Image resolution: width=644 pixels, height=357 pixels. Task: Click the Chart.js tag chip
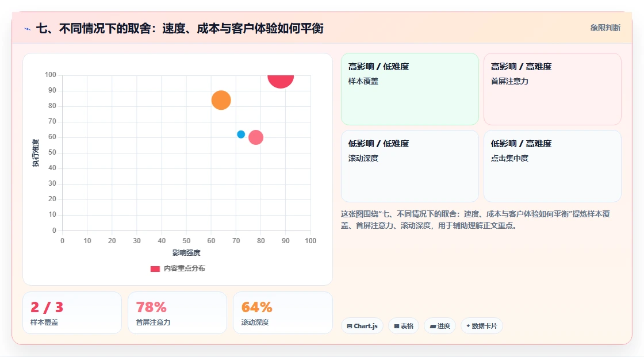tap(362, 326)
